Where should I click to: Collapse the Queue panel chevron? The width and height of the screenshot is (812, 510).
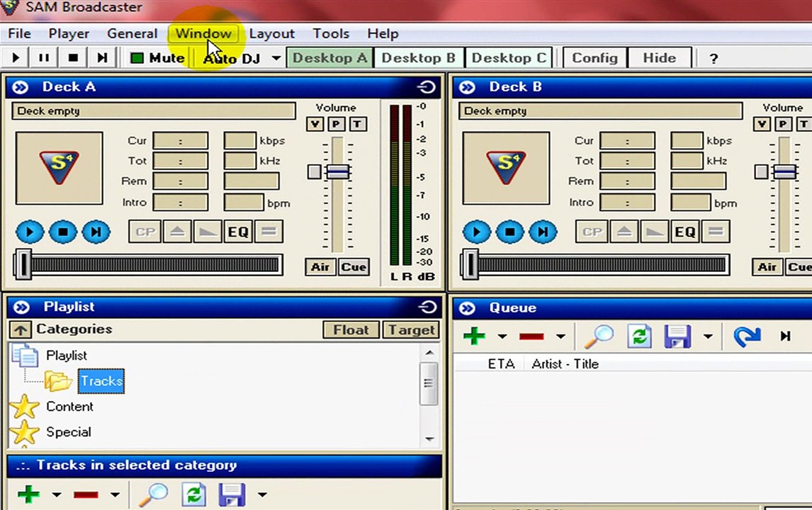point(468,308)
